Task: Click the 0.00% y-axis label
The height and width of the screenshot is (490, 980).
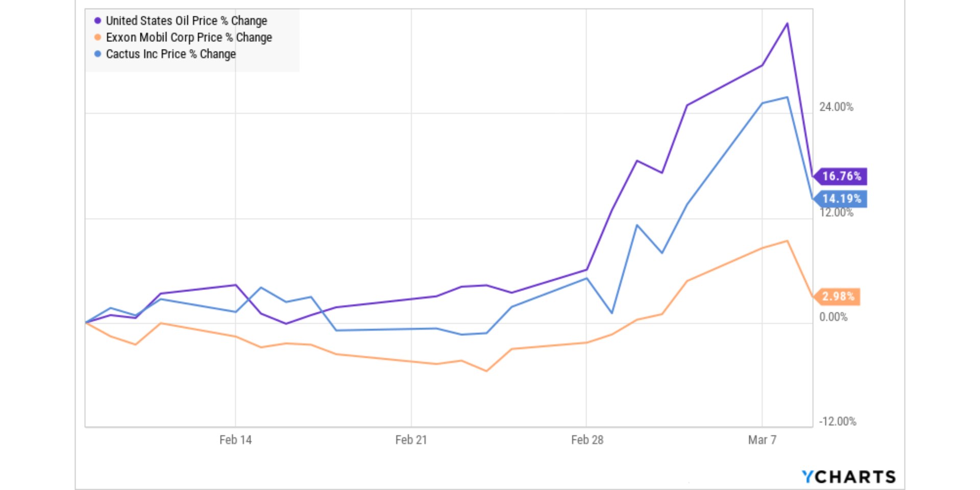Action: coord(833,317)
